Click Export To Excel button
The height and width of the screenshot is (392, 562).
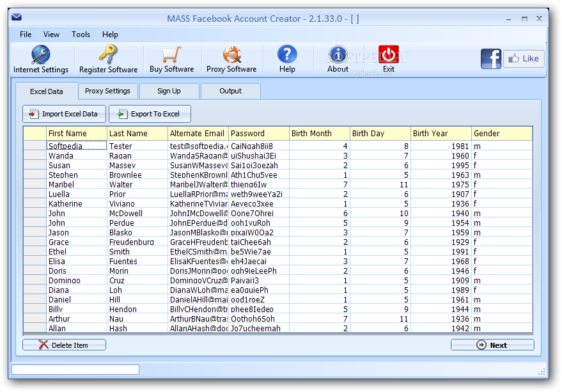[x=150, y=114]
